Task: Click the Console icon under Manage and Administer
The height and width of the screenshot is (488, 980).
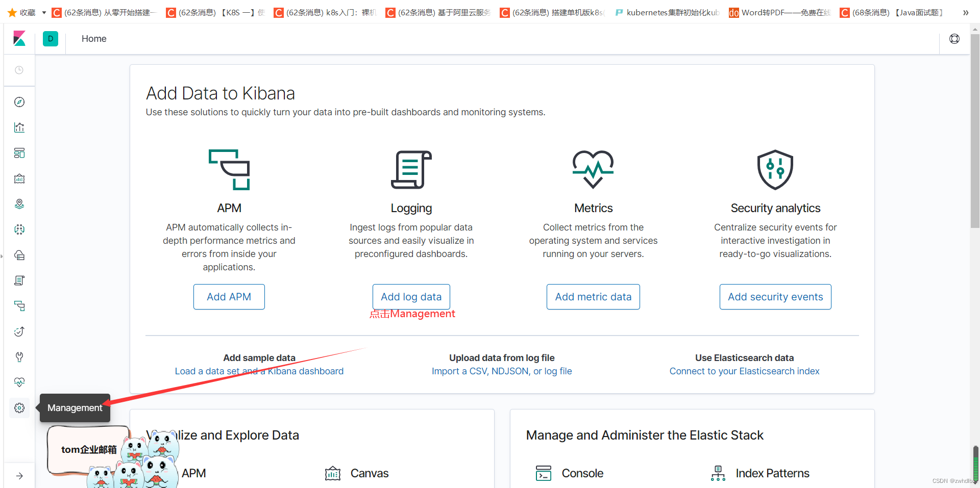Action: click(544, 473)
